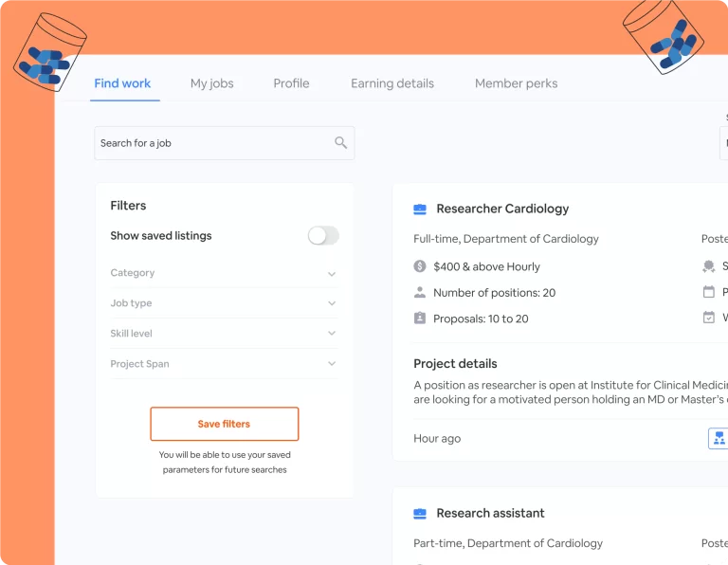Click the Filters heading
728x565 pixels.
128,205
